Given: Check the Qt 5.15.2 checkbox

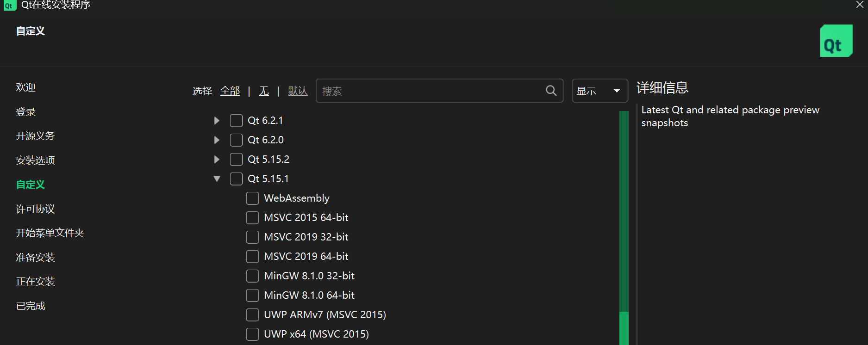Looking at the screenshot, I should 236,160.
